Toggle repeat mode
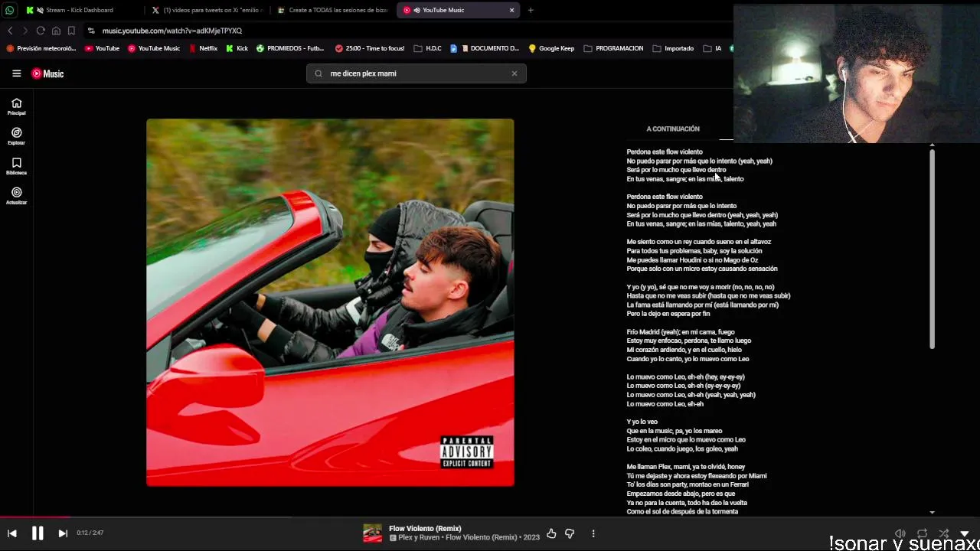Screen dimensions: 980x551 coord(922,533)
